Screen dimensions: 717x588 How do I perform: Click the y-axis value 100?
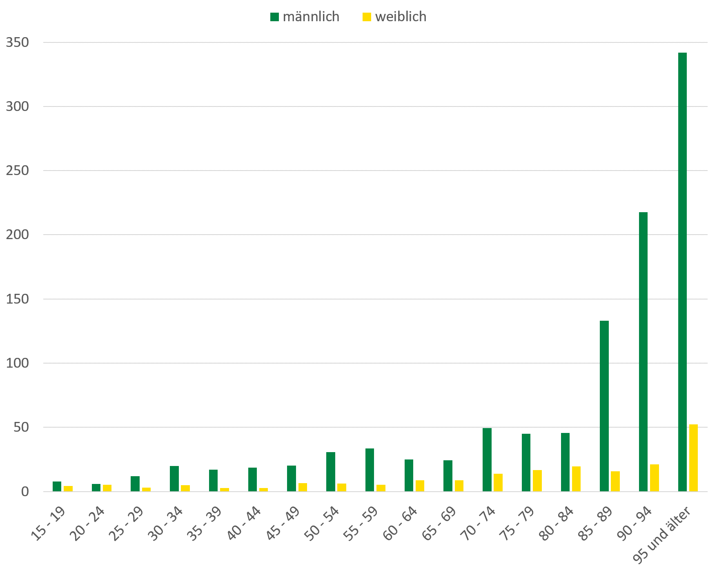pyautogui.click(x=18, y=363)
